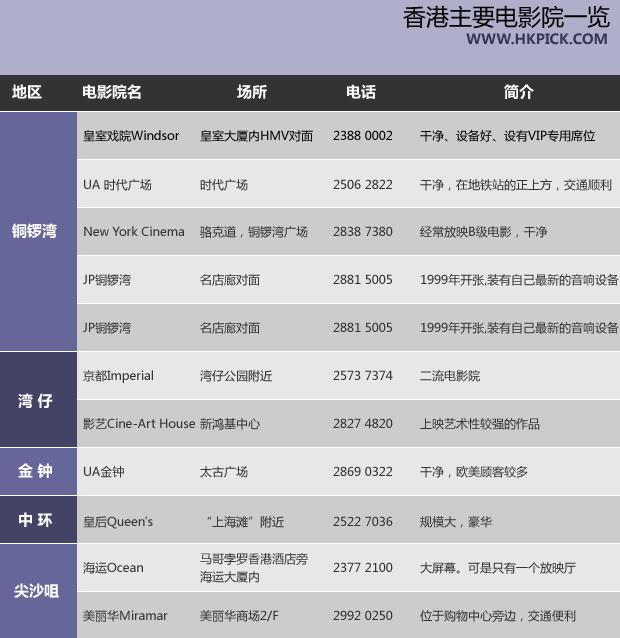This screenshot has height=638, width=620.
Task: Click the WWW.HKPICK.COM website link
Action: click(536, 39)
